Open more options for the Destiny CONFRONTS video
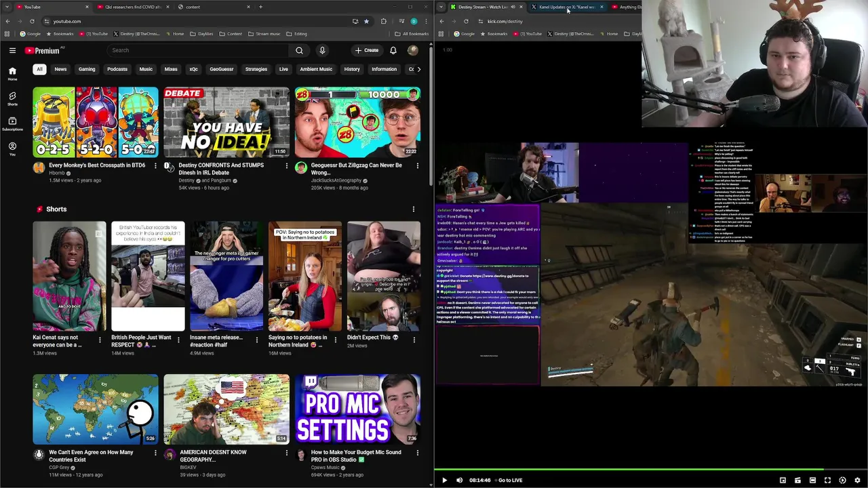 286,165
